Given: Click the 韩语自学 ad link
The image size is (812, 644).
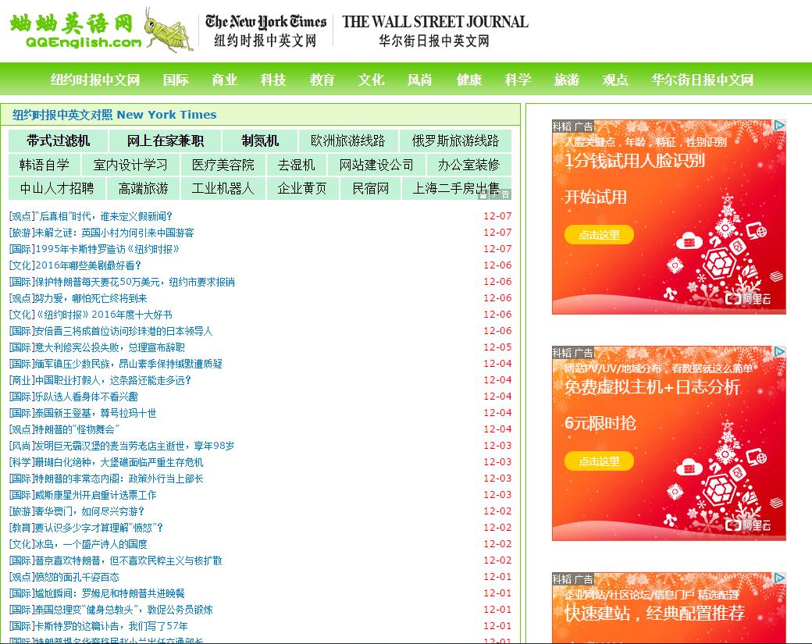Looking at the screenshot, I should tap(45, 165).
